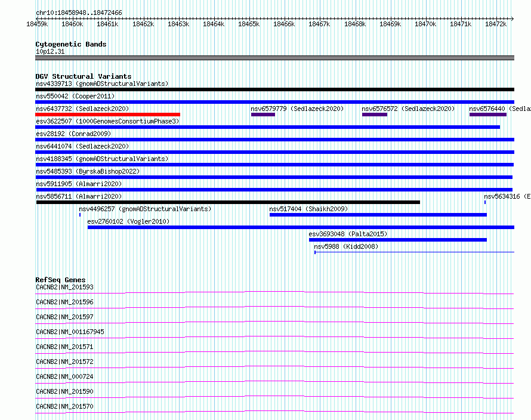Click the Cytogenetic Bands track title
531x420 pixels.
click(x=71, y=44)
